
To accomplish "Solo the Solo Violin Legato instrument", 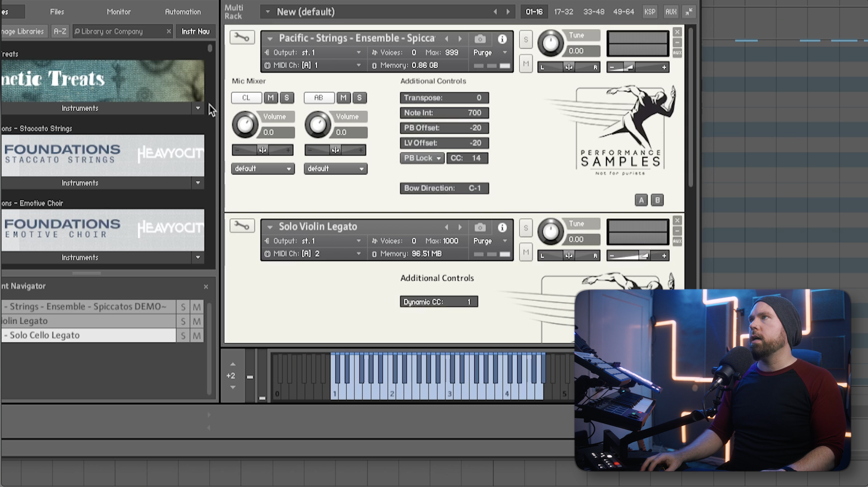I will tap(526, 228).
